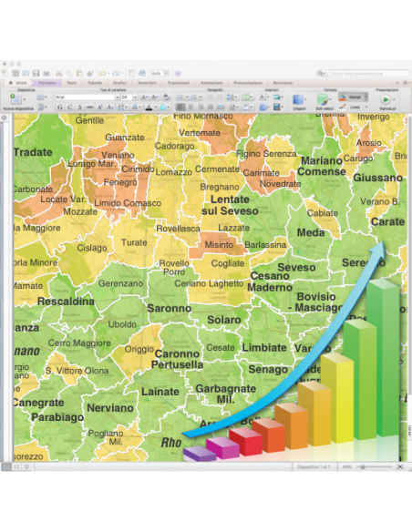Click the Stili veloci icon

322,100
